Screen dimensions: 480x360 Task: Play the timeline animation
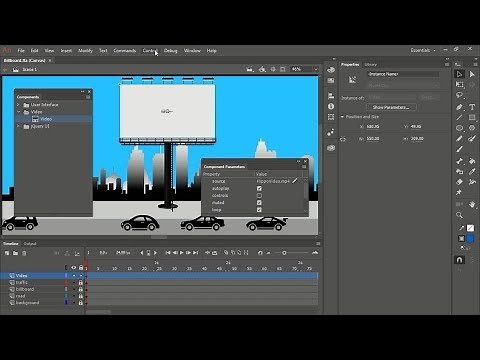[181, 253]
